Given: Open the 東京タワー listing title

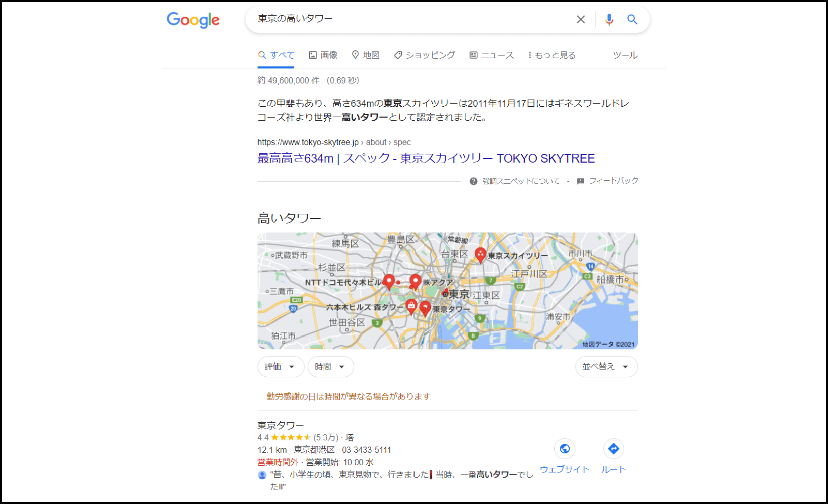Looking at the screenshot, I should click(x=281, y=425).
